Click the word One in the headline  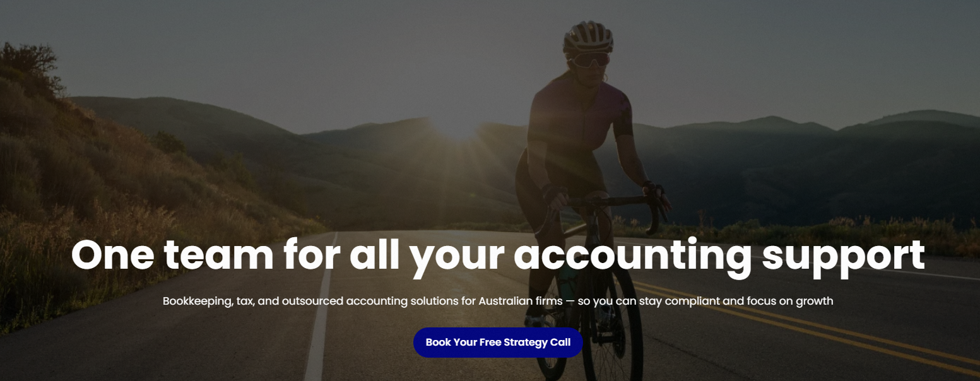[x=109, y=254]
